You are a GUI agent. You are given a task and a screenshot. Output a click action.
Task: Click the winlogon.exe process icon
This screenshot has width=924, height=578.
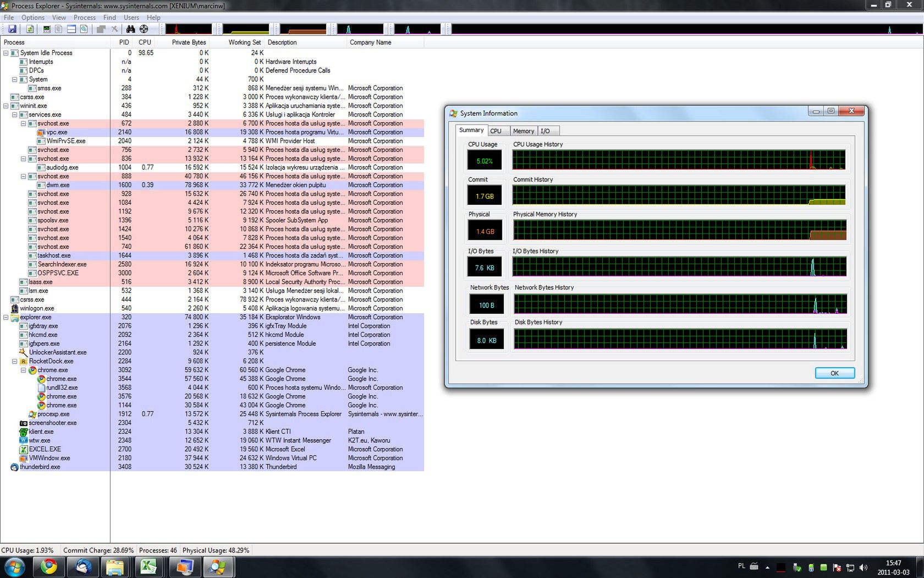pyautogui.click(x=15, y=308)
